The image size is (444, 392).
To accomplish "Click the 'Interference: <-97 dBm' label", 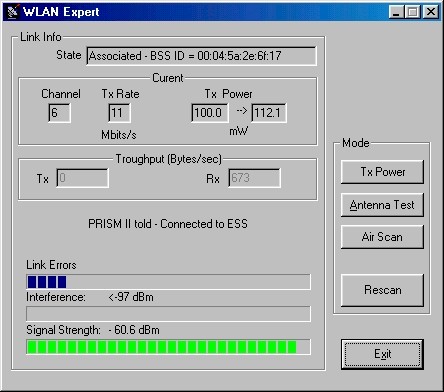I will point(90,297).
